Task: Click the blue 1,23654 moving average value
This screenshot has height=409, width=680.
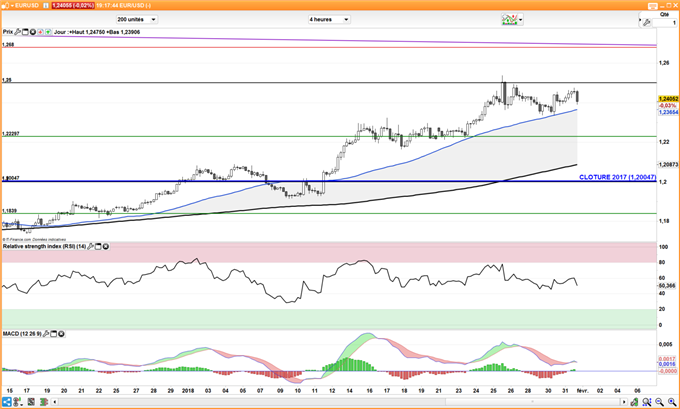Action: pos(668,112)
